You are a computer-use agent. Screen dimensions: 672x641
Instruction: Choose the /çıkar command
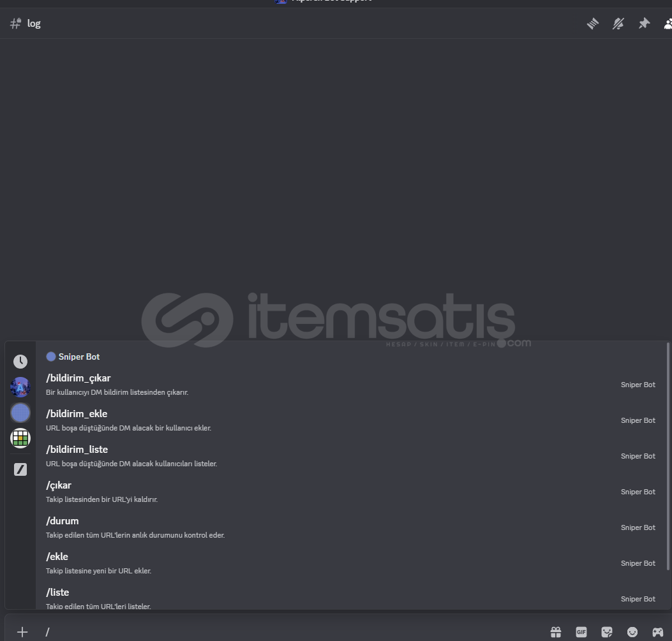(x=350, y=492)
